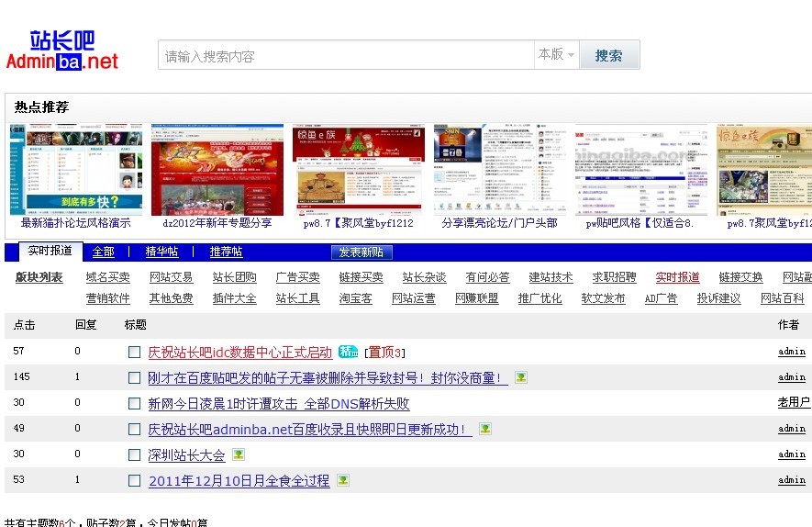Open the 最新猫扑论坛风格演示 thumbnail

pos(76,170)
